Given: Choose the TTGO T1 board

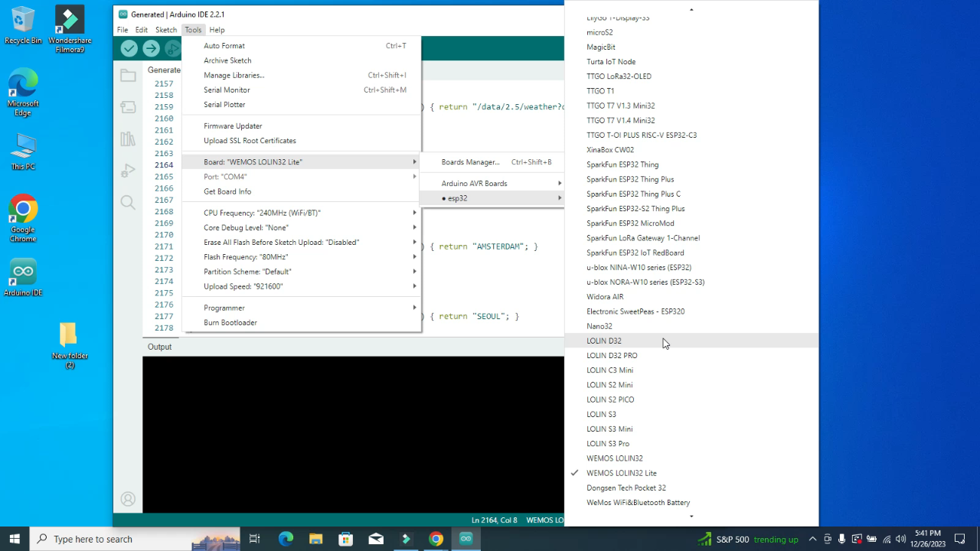Looking at the screenshot, I should (691, 91).
